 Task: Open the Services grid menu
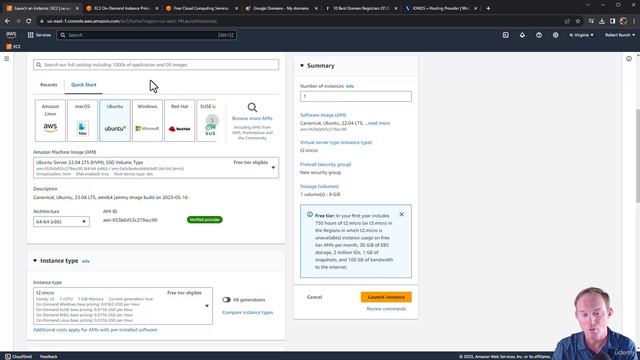tap(39, 35)
